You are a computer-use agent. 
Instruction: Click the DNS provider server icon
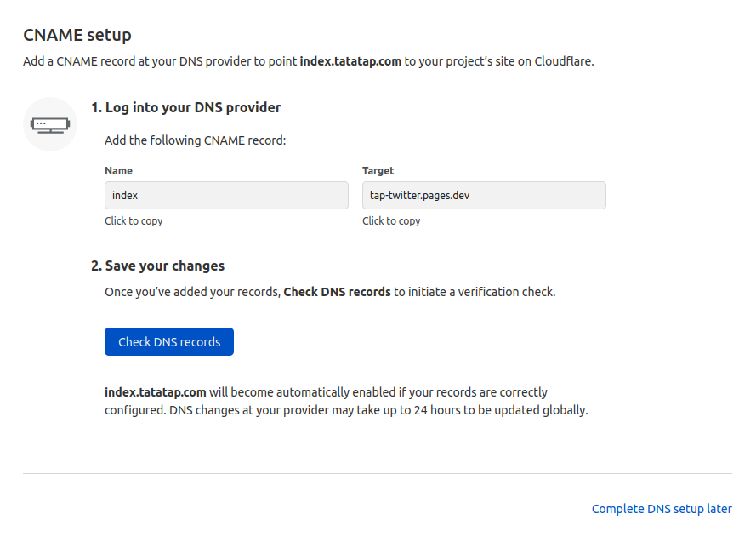(50, 124)
